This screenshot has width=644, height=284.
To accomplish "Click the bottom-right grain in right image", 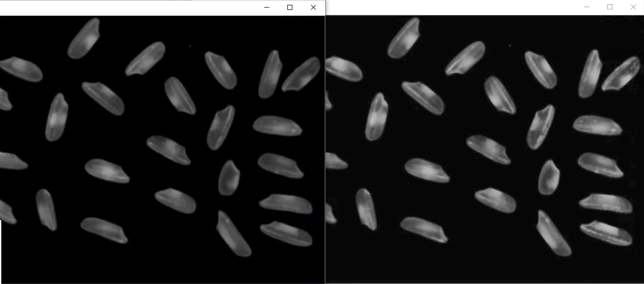I will (x=606, y=233).
